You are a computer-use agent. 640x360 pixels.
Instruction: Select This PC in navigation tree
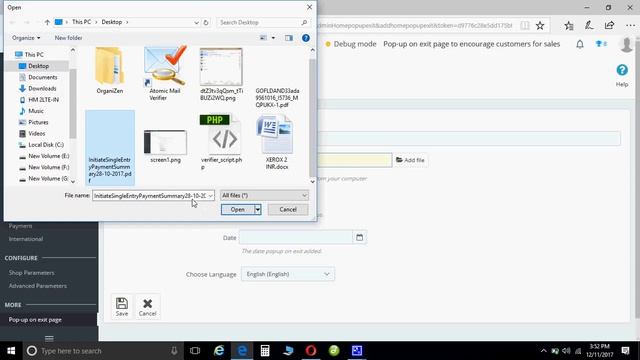pos(34,55)
